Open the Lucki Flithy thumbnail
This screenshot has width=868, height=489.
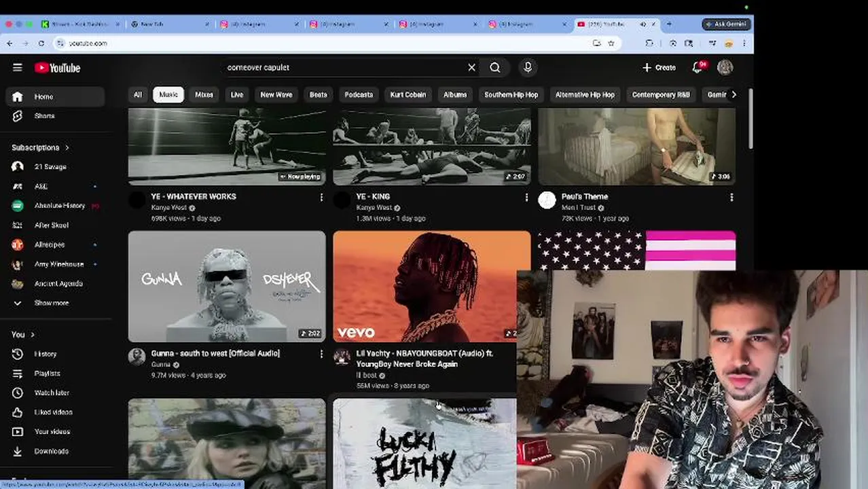tap(424, 443)
